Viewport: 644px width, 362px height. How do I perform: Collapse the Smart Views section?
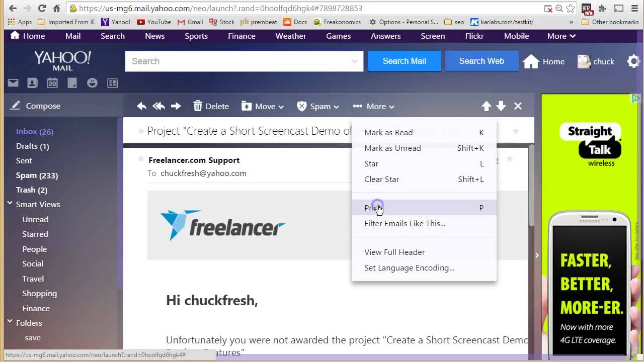point(10,204)
